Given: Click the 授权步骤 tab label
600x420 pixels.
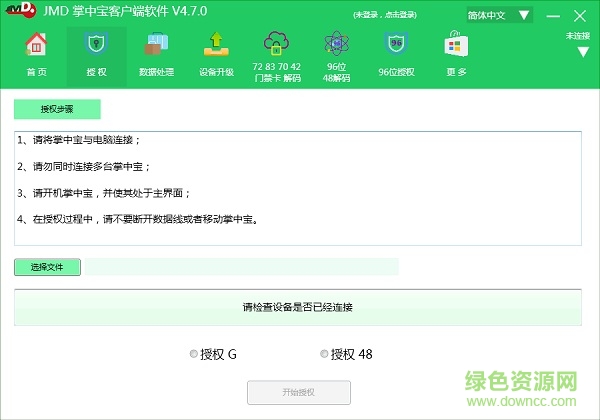Looking at the screenshot, I should click(57, 109).
